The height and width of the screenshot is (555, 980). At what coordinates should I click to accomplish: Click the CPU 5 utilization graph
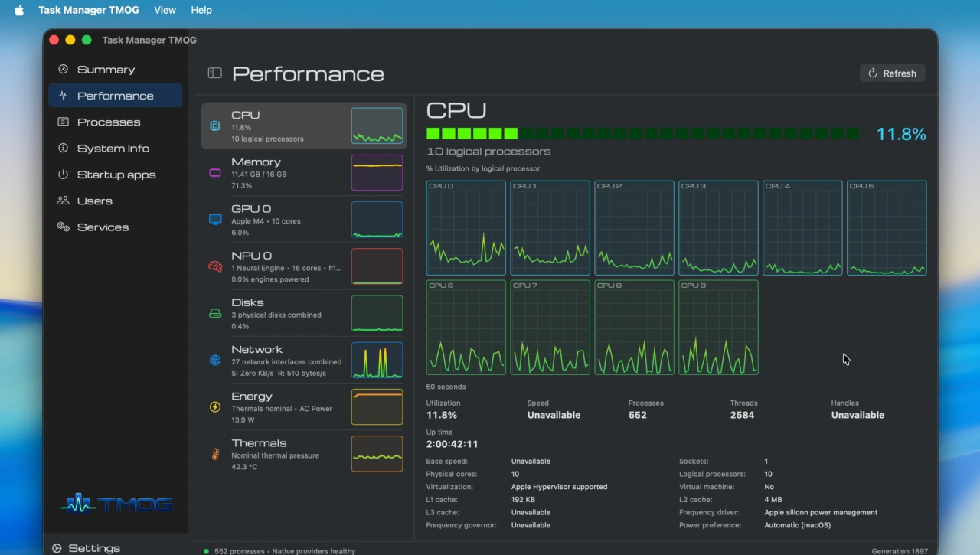tap(887, 228)
